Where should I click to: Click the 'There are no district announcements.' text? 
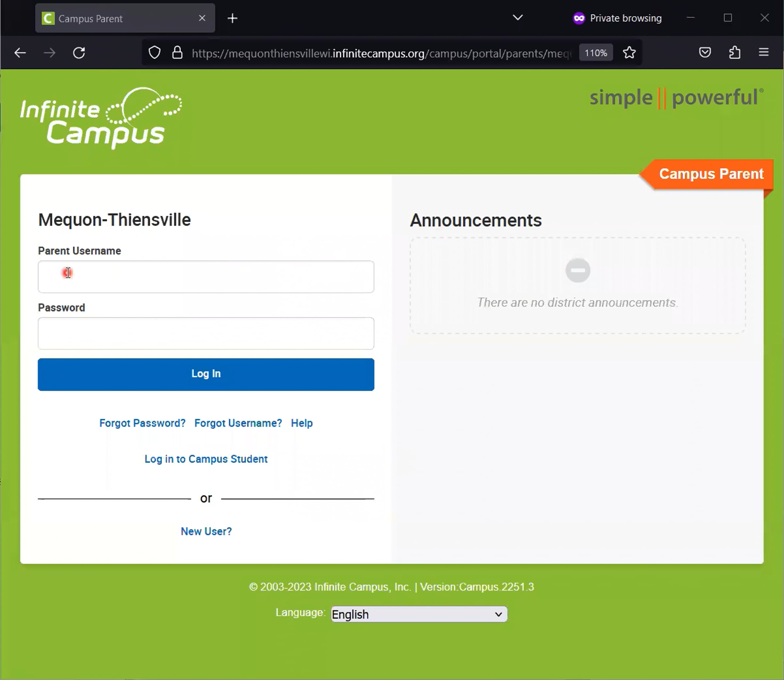(x=577, y=303)
